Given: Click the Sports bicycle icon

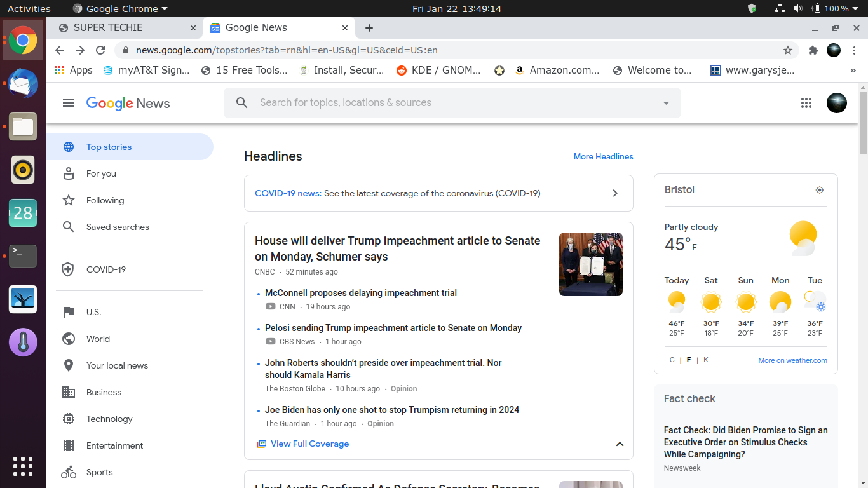Looking at the screenshot, I should click(69, 472).
